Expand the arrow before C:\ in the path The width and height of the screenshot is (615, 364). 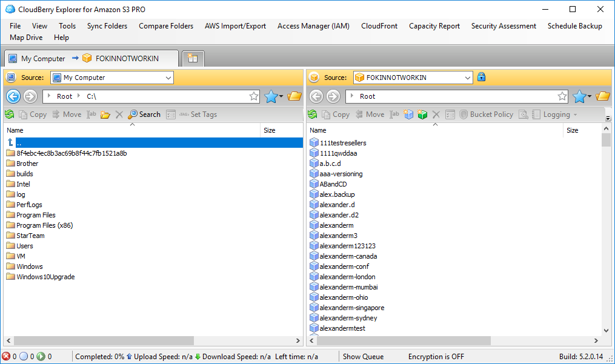[78, 96]
